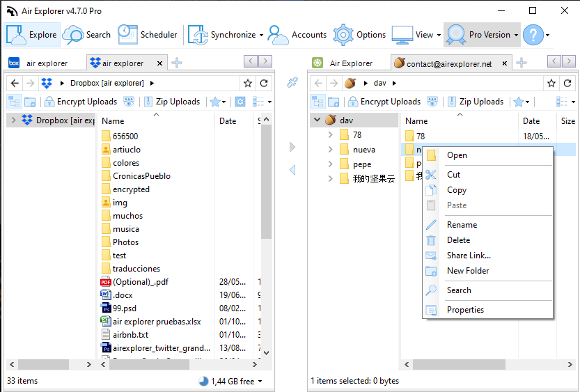Screen dimensions: 580x392
Task: Toggle the right pane folder tree view
Action: click(318, 102)
